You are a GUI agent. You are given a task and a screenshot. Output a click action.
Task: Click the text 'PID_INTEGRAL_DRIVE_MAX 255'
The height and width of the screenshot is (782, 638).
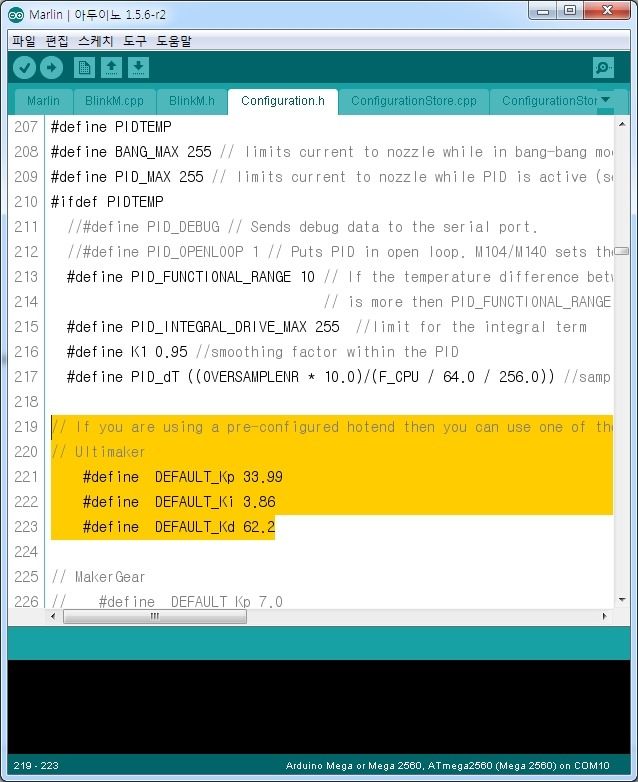(235, 327)
